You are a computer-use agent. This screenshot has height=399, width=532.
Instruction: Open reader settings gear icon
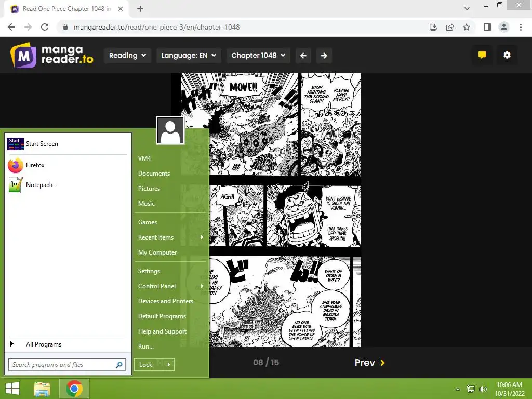(x=507, y=55)
